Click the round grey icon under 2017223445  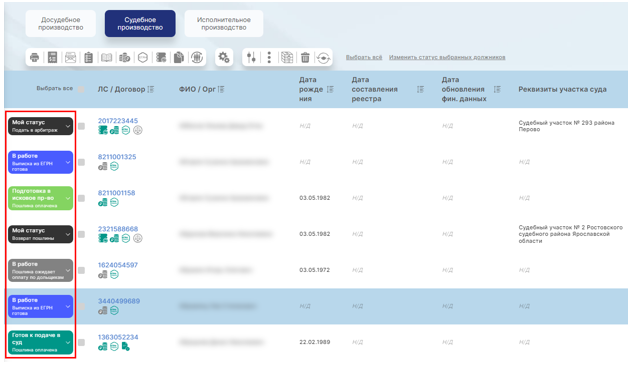coord(138,130)
